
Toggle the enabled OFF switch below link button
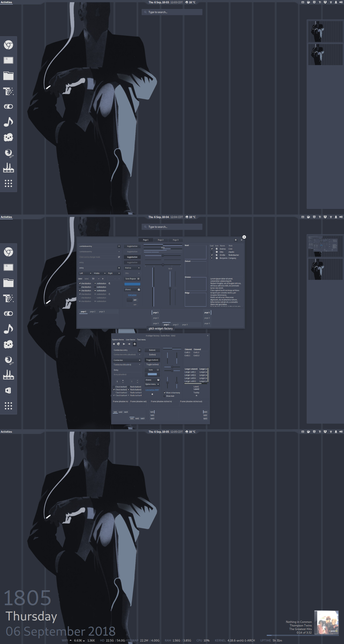tap(132, 300)
